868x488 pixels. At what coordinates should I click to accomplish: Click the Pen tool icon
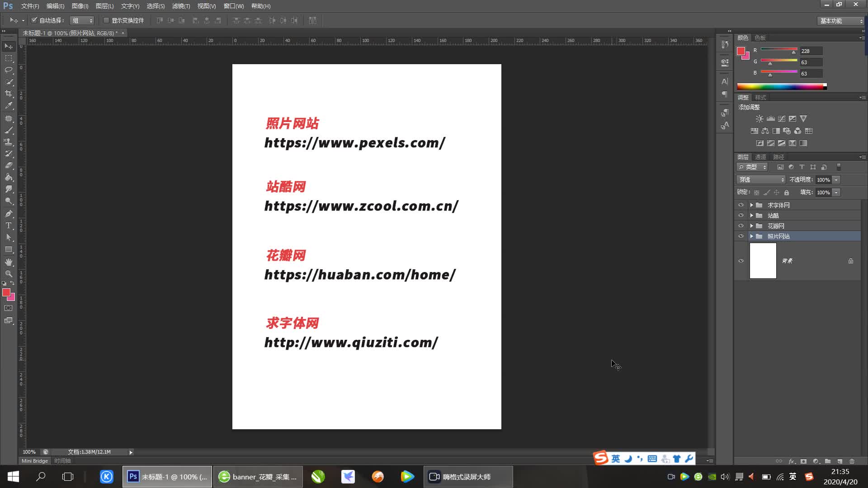pos(9,214)
